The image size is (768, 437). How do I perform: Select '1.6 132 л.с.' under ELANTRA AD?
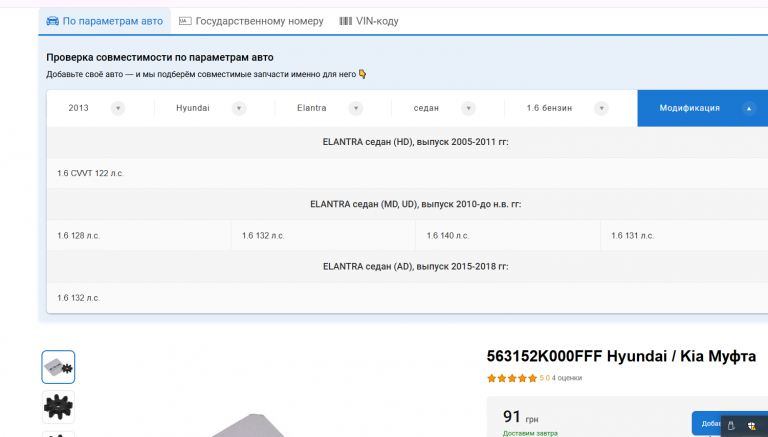click(78, 298)
